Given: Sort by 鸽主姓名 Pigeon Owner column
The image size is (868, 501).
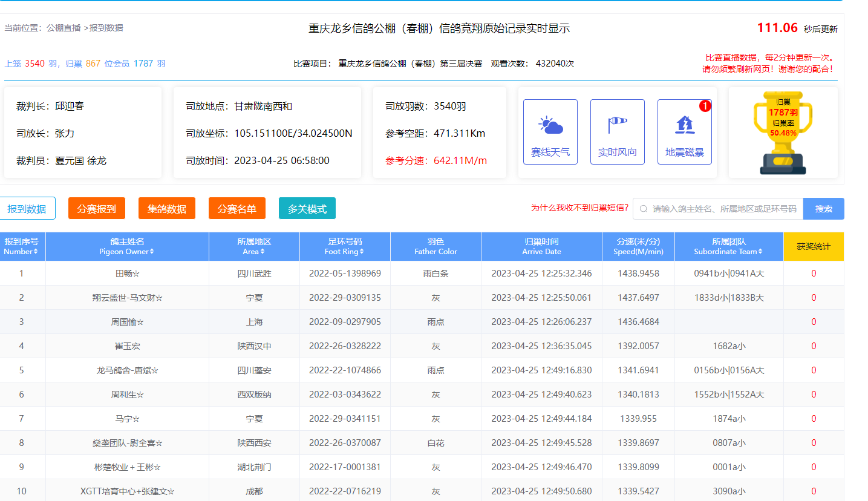Looking at the screenshot, I should pos(152,252).
